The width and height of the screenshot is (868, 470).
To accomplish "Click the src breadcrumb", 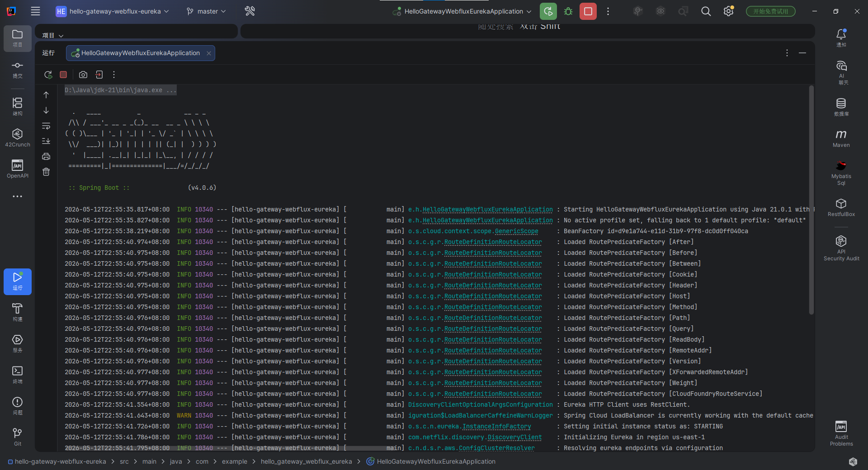I will (x=124, y=461).
